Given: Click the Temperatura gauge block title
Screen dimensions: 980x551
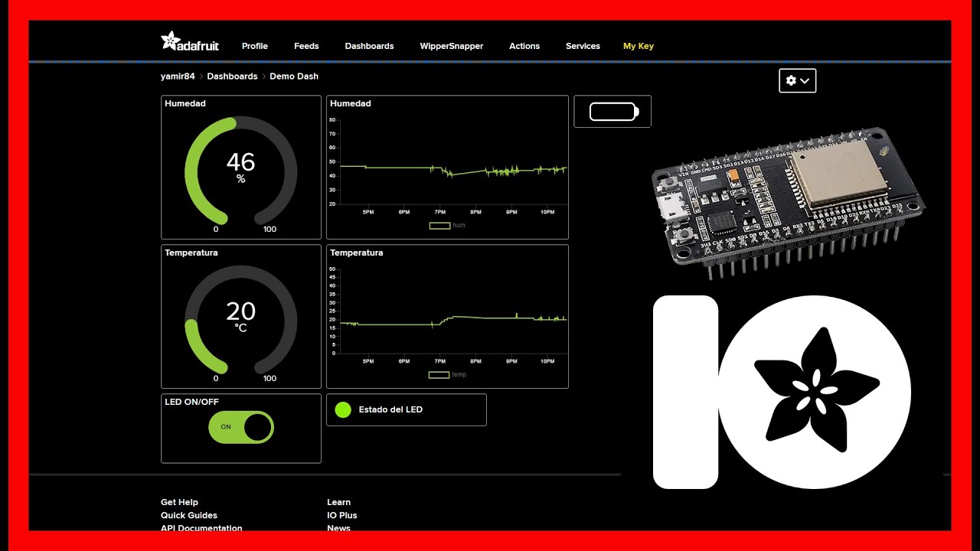Looking at the screenshot, I should [x=191, y=253].
